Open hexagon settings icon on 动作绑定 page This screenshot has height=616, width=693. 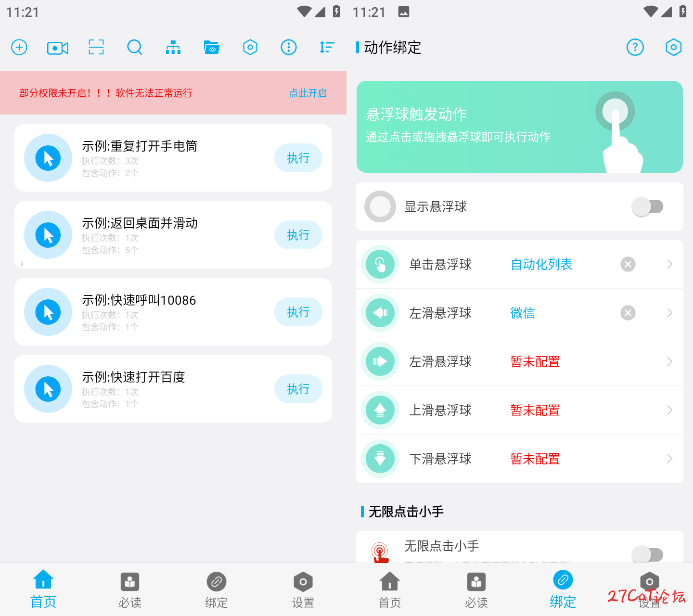(674, 47)
